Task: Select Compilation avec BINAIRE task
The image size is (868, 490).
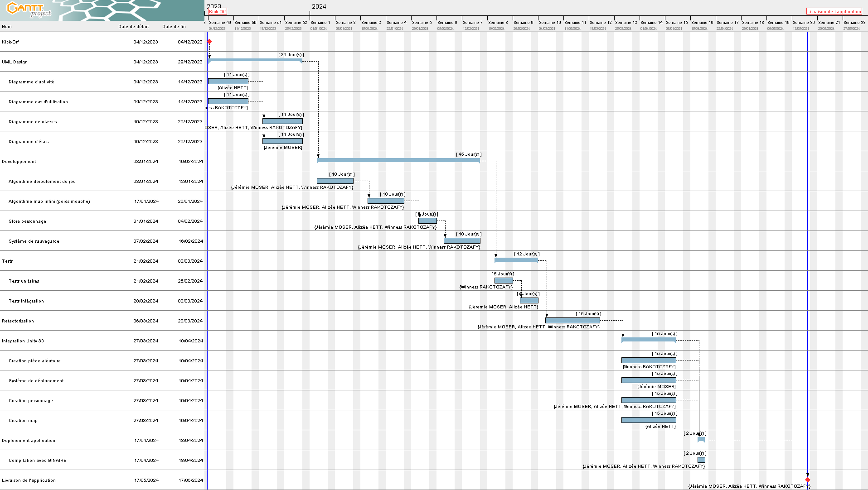Action: [38, 461]
